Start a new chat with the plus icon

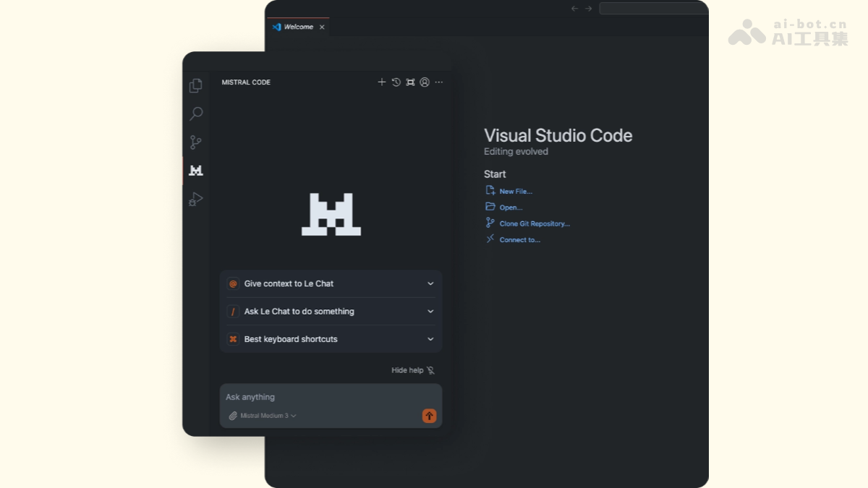point(381,82)
